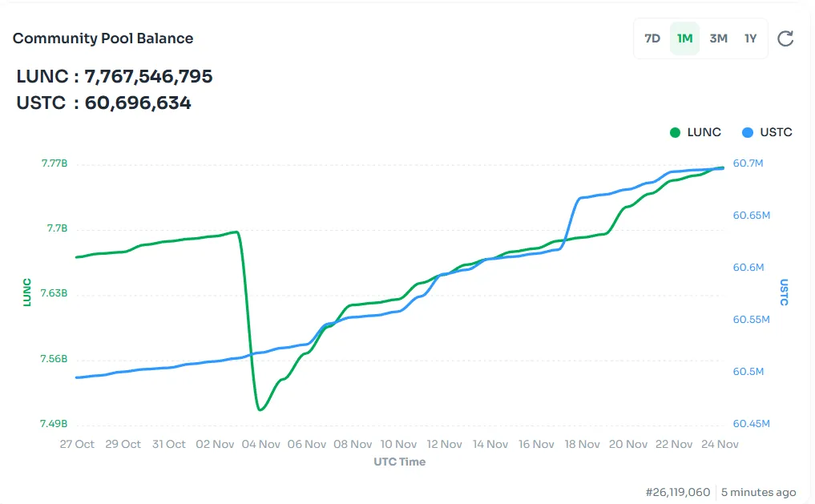Click the LUNC balance value 7,767,546,795
Screen dimensions: 815x504
click(x=148, y=77)
